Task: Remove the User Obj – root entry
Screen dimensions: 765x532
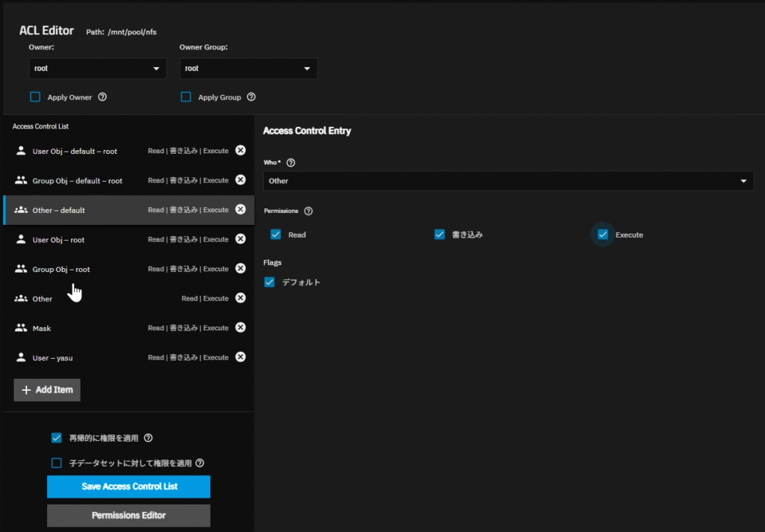Action: pyautogui.click(x=241, y=239)
